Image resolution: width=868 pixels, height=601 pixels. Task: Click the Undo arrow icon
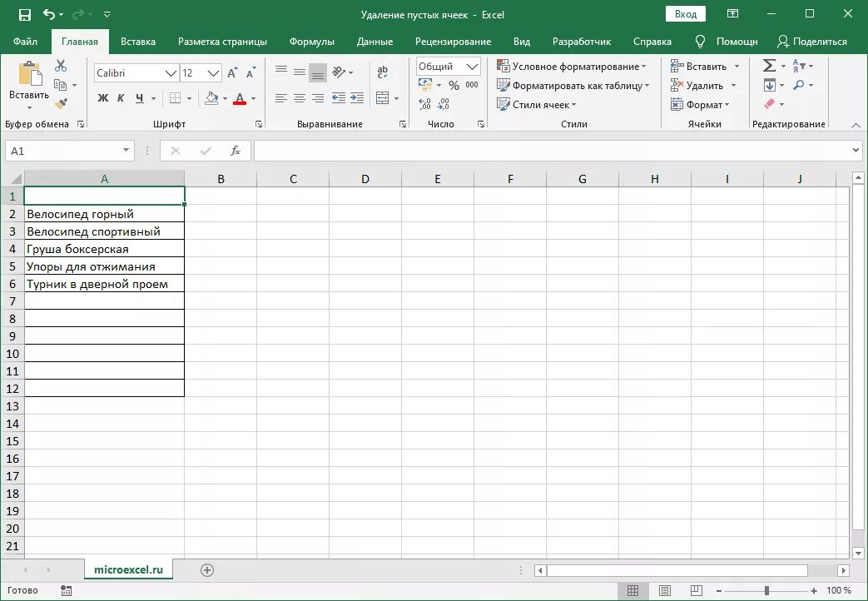tap(49, 14)
